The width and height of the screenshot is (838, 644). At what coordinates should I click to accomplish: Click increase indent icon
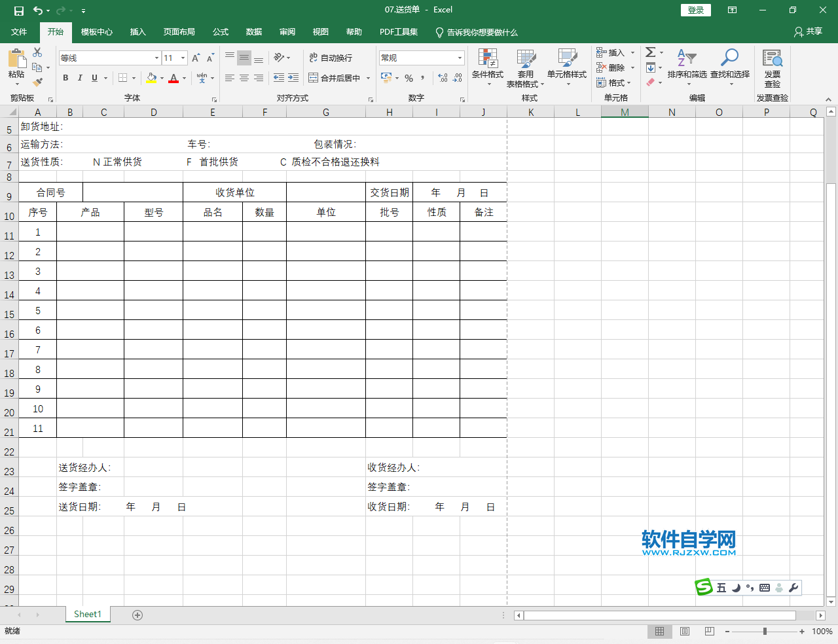pyautogui.click(x=293, y=78)
